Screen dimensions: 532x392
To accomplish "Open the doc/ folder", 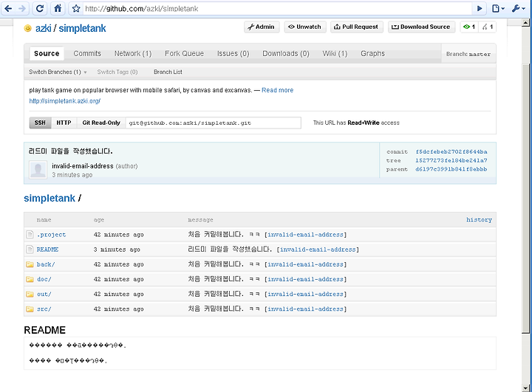I will 44,279.
